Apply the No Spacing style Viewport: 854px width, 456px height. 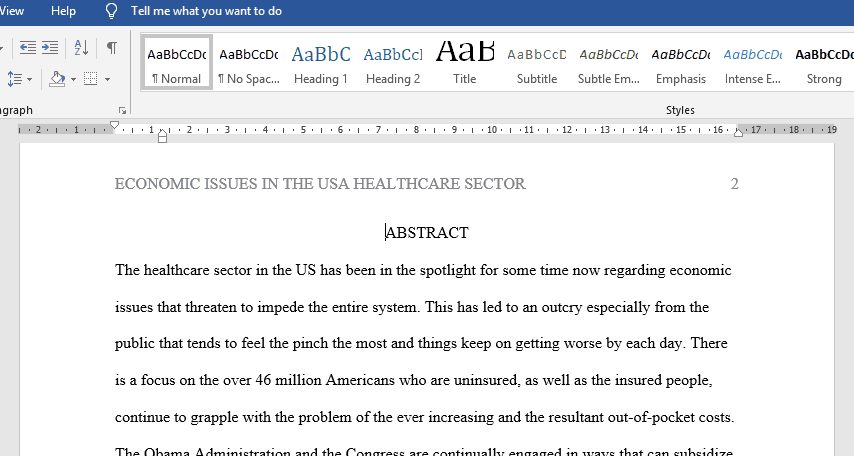249,63
